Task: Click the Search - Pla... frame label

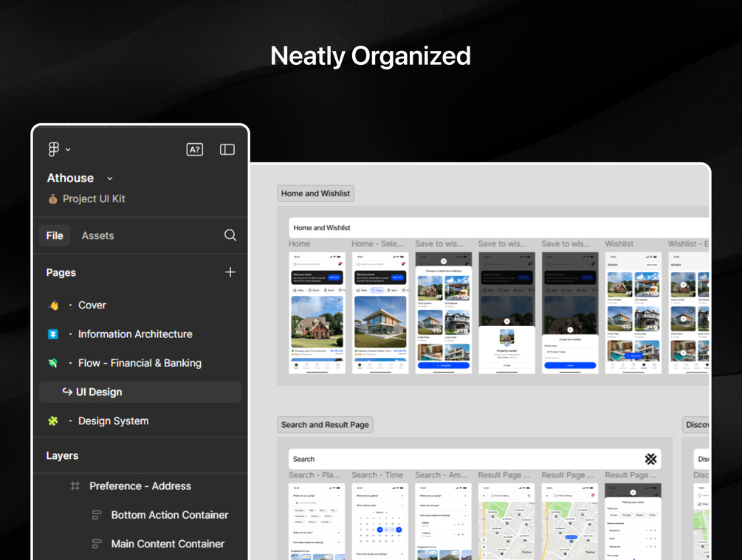Action: (315, 475)
